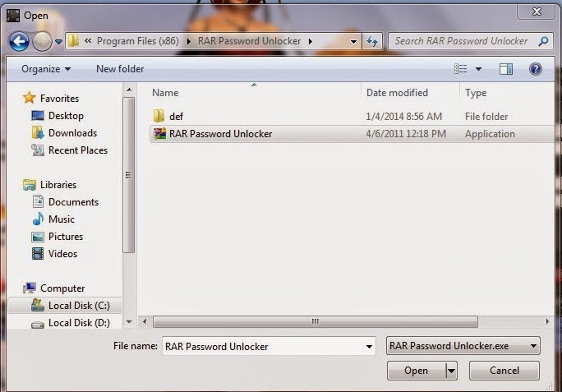Click Application type text
562x392 pixels.
[490, 134]
